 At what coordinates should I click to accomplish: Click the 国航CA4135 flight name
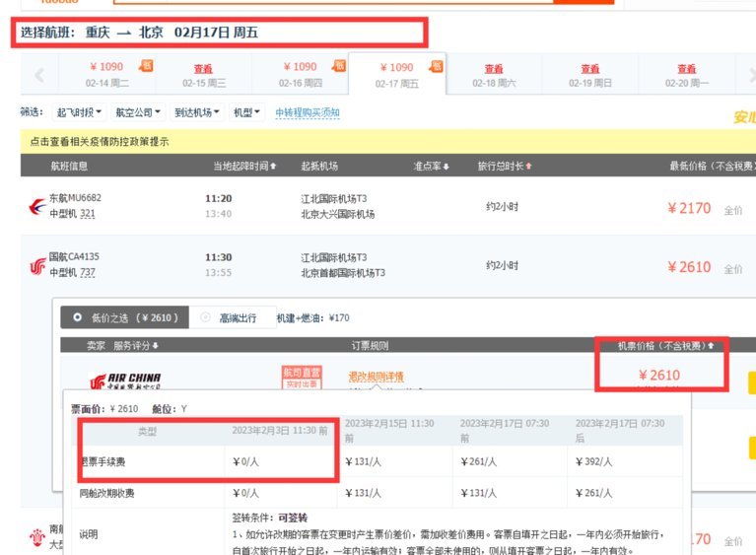[74, 256]
